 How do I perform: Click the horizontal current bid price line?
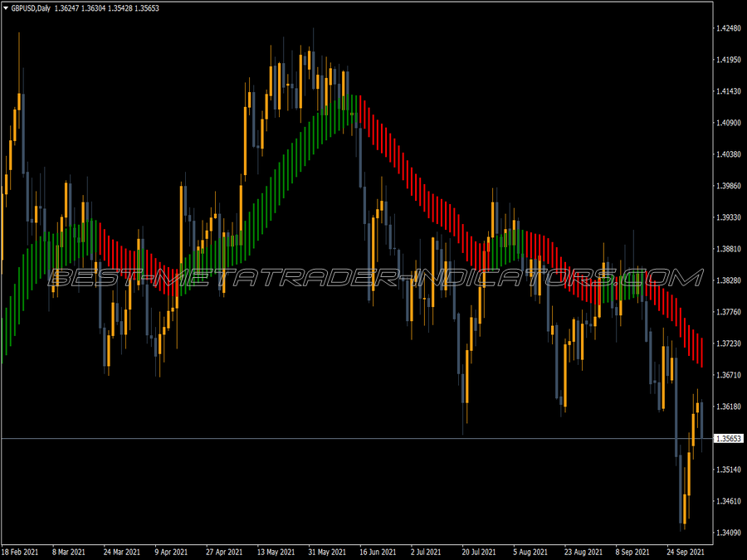point(357,438)
